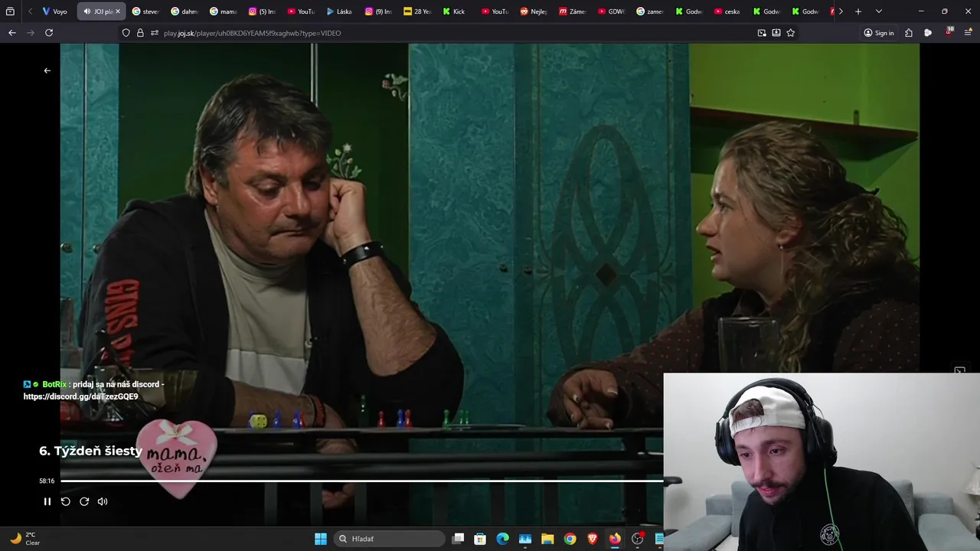Viewport: 980px width, 551px height.
Task: Open the 'Nejlep' tab
Action: (x=534, y=11)
